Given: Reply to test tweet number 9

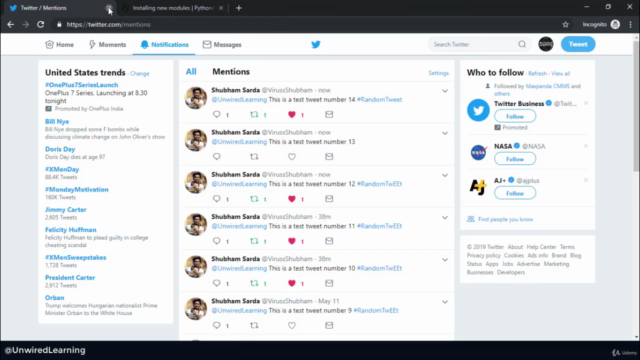Looking at the screenshot, I should [217, 325].
